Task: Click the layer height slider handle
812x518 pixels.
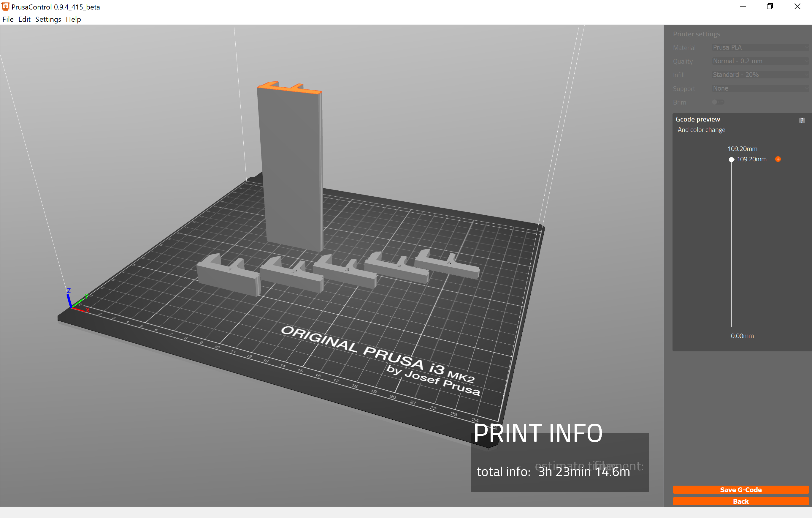Action: point(731,159)
